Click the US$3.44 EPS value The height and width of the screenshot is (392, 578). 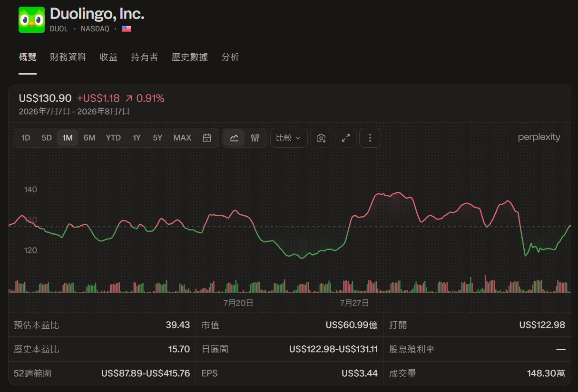coord(360,373)
